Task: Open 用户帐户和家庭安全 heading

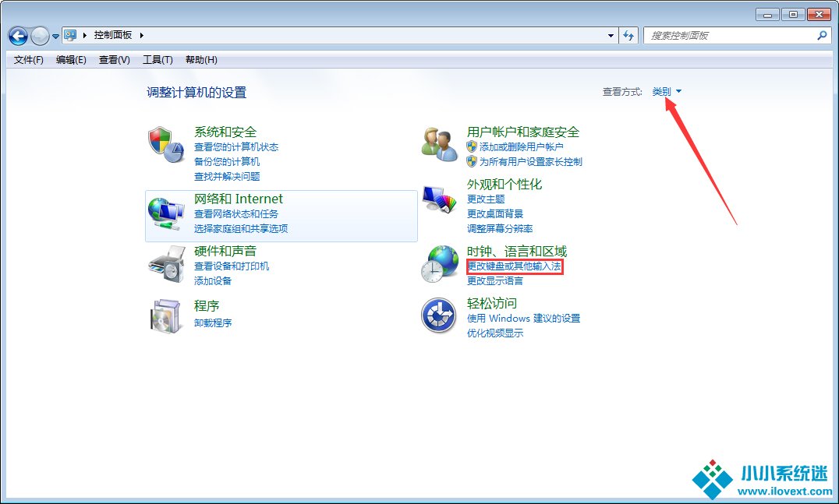Action: [x=523, y=132]
